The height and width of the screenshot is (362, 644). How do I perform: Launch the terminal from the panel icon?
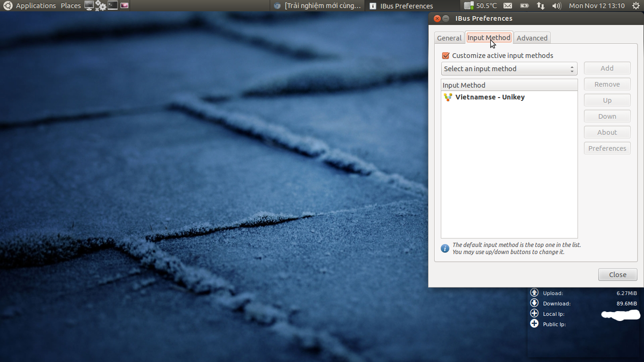click(112, 6)
